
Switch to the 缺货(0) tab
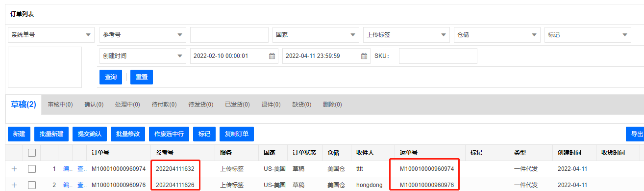pyautogui.click(x=301, y=105)
